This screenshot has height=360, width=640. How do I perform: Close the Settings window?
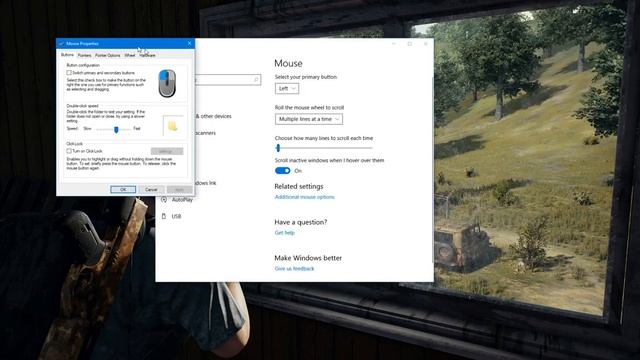[x=425, y=44]
